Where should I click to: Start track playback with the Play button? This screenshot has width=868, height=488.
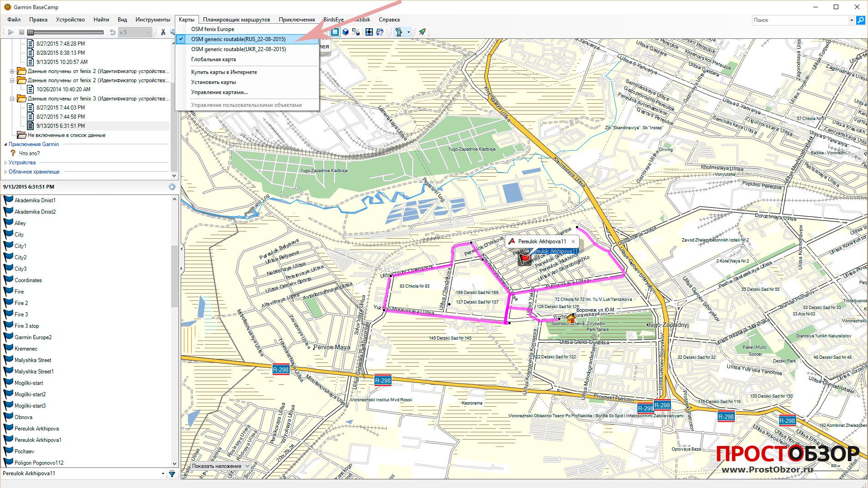(x=11, y=32)
